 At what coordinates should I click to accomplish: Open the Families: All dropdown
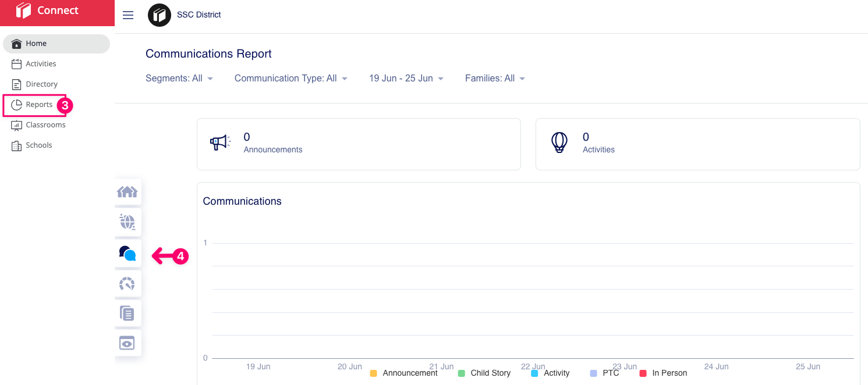[x=495, y=79]
